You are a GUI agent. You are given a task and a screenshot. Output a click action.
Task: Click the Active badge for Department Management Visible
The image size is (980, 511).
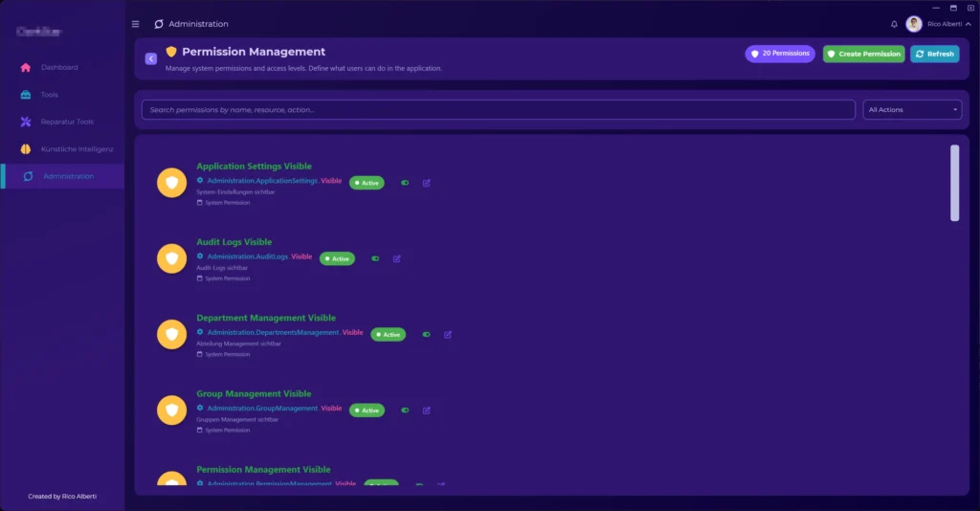point(389,334)
